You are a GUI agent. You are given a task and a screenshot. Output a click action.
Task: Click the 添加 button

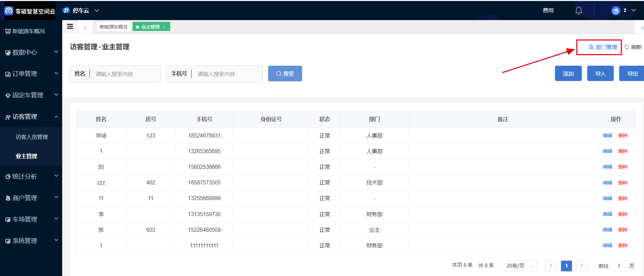click(568, 74)
